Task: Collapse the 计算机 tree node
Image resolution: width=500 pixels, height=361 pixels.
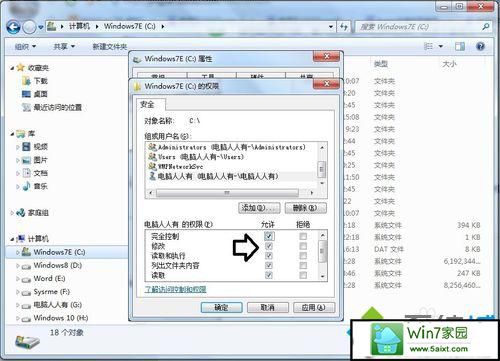Action: pos(12,239)
